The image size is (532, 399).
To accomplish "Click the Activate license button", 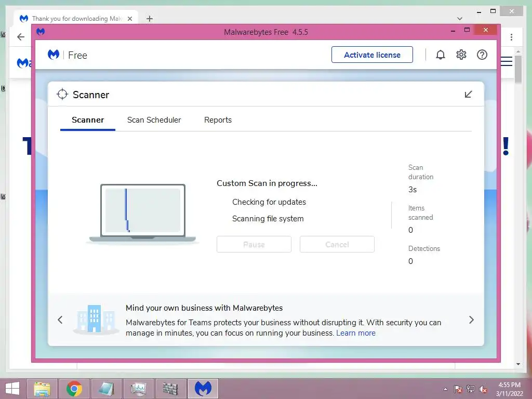I will point(372,55).
